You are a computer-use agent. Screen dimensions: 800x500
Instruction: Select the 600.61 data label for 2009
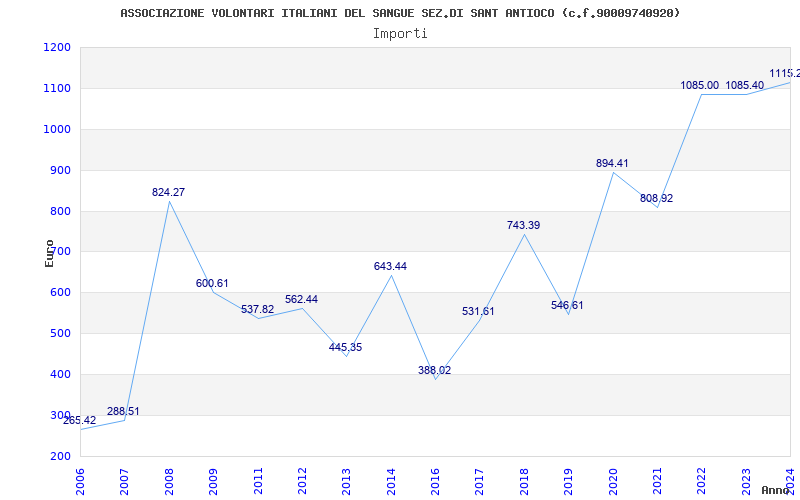click(212, 283)
